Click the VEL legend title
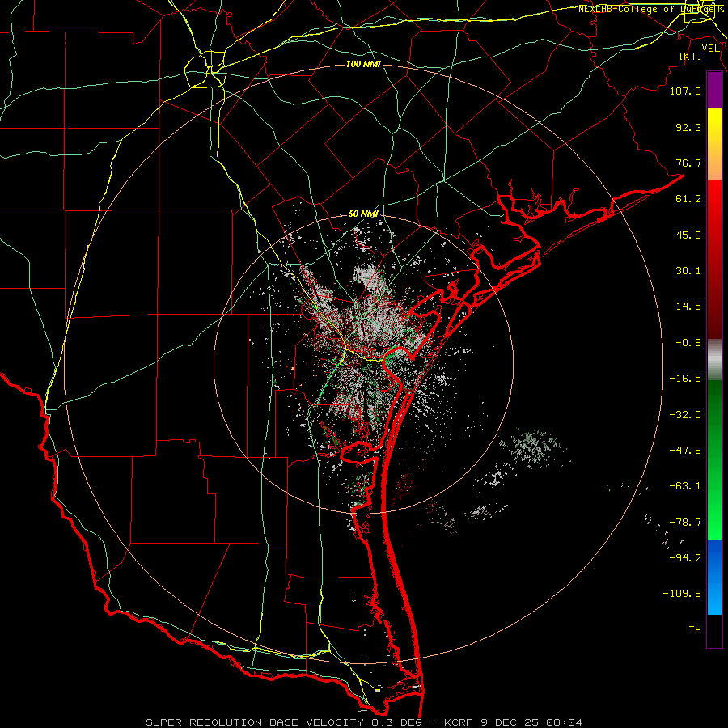Screen dimensions: 728x728 710,49
